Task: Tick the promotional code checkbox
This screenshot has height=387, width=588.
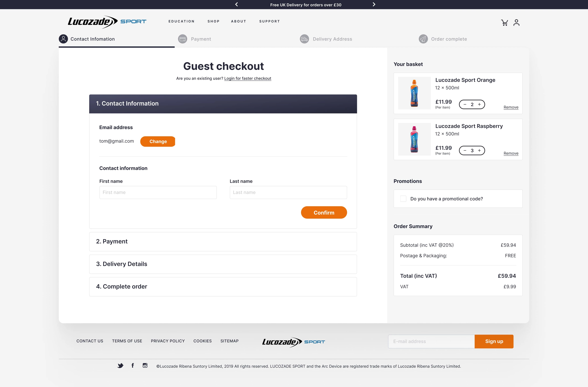Action: coord(403,199)
